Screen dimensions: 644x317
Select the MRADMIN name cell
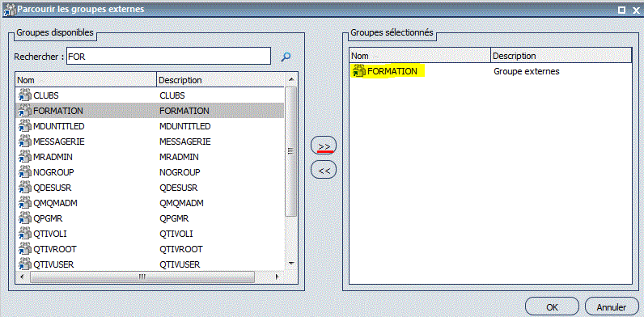tap(53, 157)
